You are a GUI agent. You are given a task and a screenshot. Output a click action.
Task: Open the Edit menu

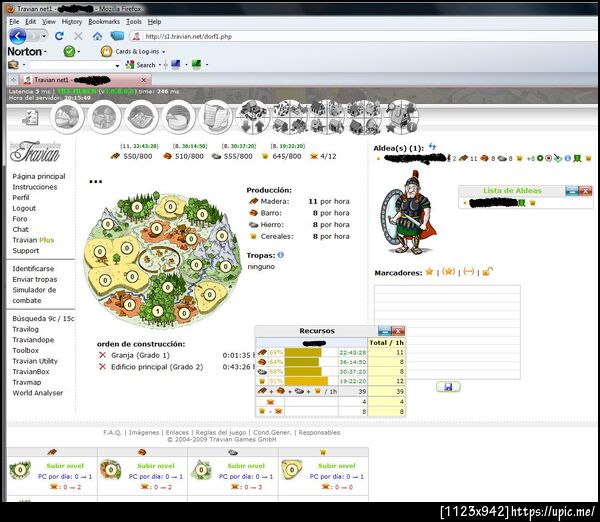click(x=30, y=22)
